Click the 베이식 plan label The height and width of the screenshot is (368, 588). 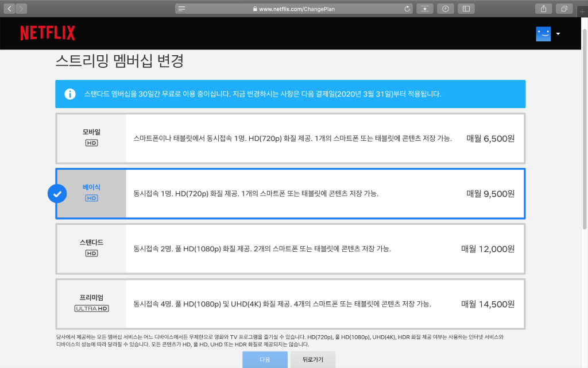(x=91, y=187)
